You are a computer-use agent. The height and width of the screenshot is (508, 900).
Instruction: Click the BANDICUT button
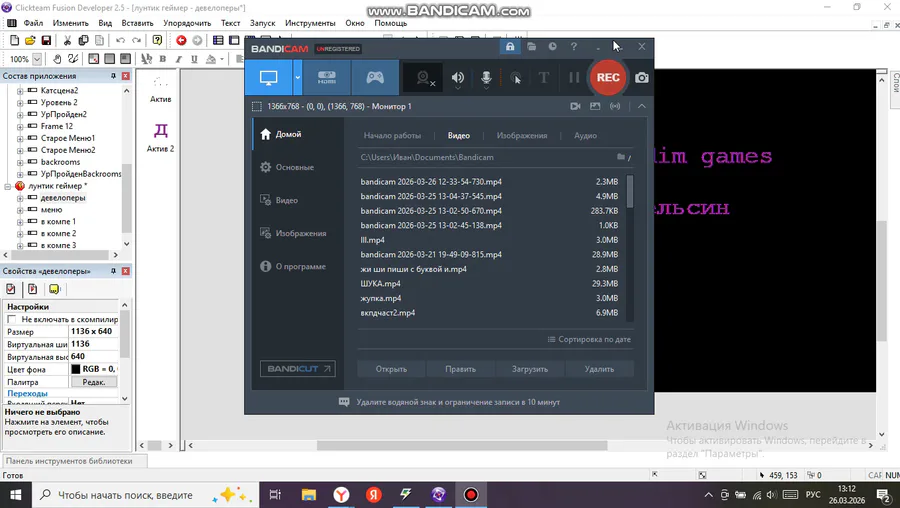coord(298,369)
